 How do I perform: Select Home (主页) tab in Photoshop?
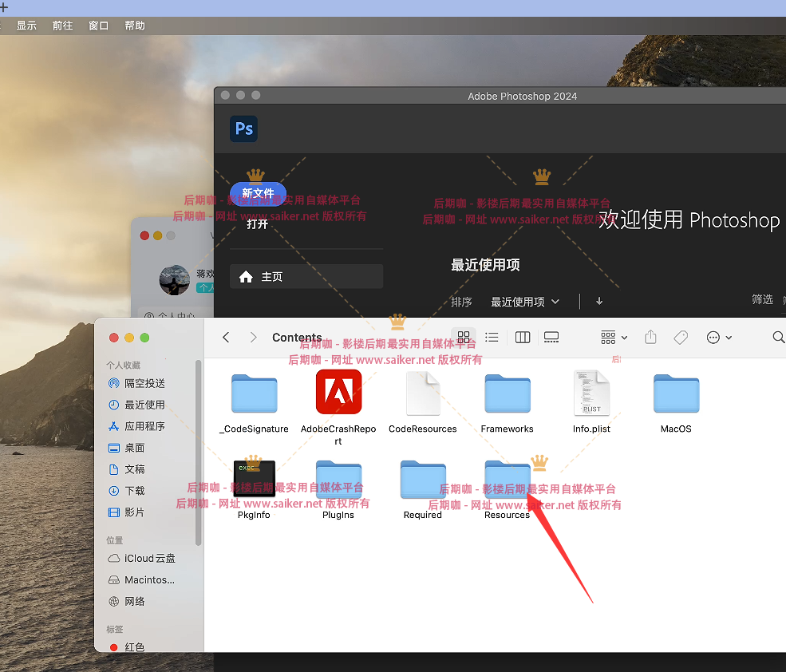306,276
